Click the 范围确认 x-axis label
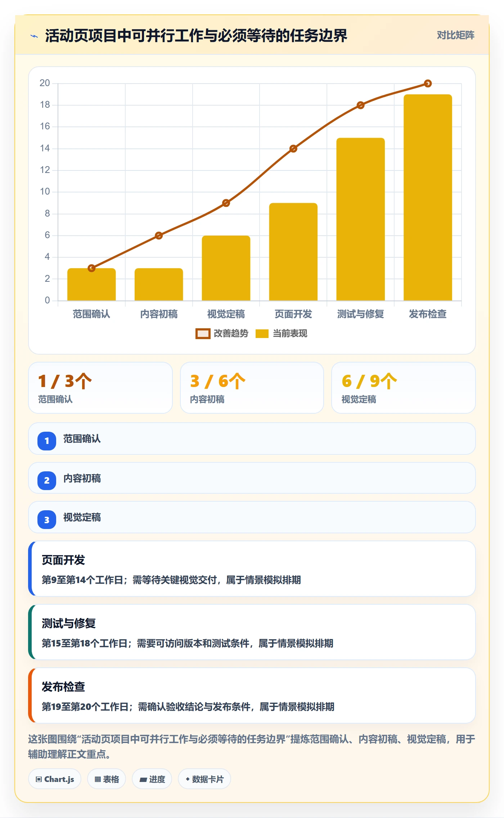The width and height of the screenshot is (504, 818). point(91,314)
